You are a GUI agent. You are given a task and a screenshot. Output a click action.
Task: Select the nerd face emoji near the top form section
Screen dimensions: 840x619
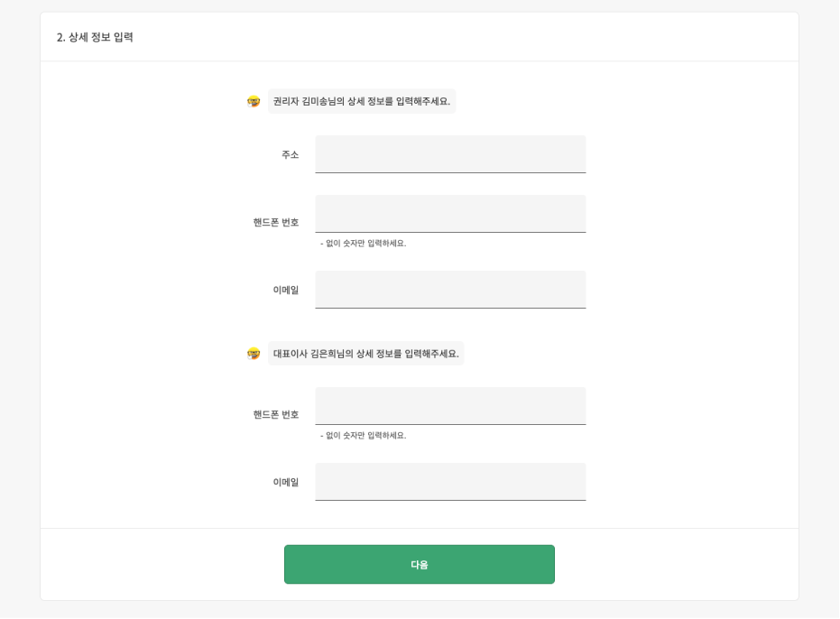coord(254,102)
